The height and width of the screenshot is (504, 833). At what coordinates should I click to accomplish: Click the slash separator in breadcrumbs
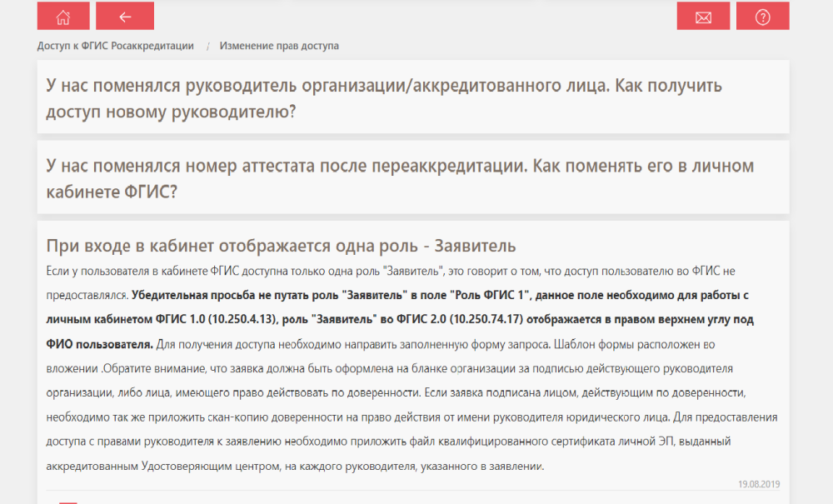tap(207, 46)
